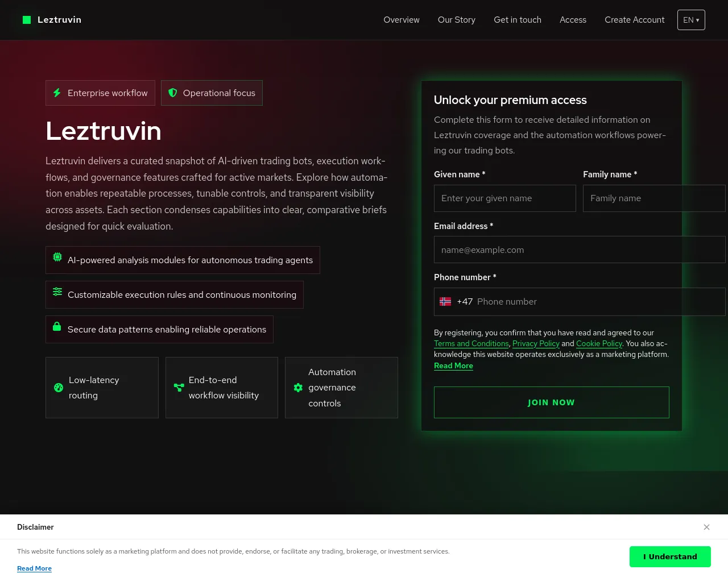Click the Unlock your premium access heading
The image size is (728, 582).
[510, 100]
